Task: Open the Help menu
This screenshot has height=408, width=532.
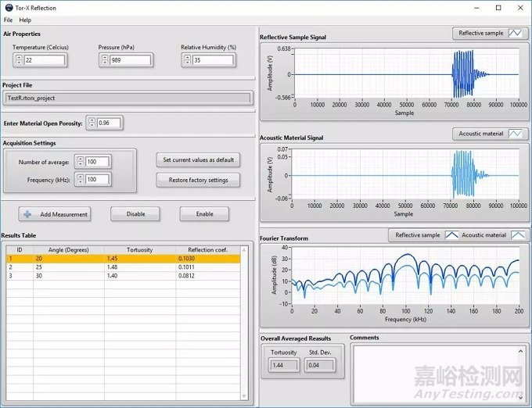Action: pyautogui.click(x=26, y=20)
